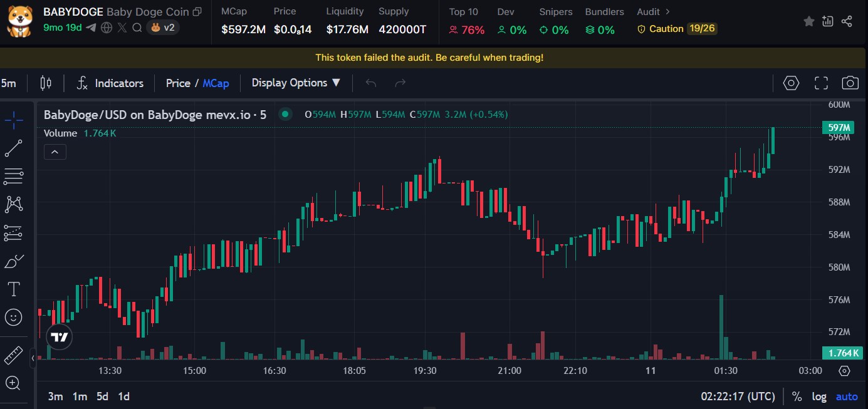Select the brush drawing tool

tap(13, 261)
